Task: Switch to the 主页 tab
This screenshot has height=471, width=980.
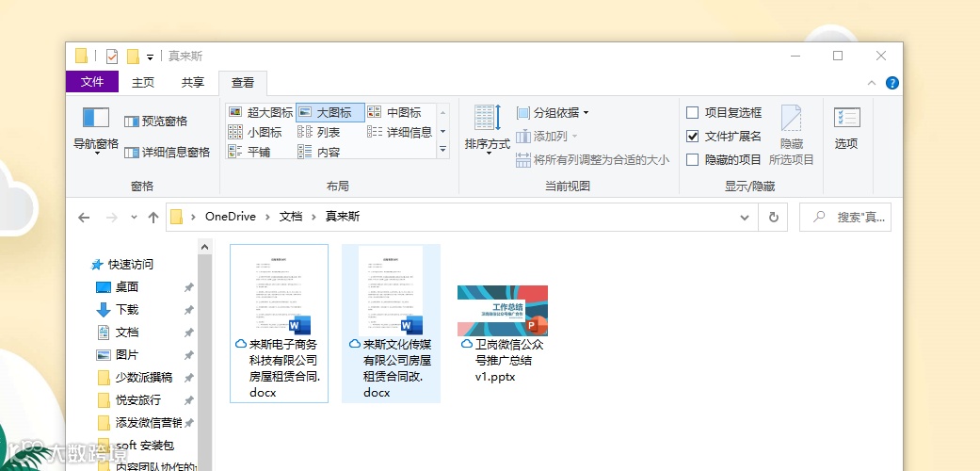Action: tap(143, 83)
